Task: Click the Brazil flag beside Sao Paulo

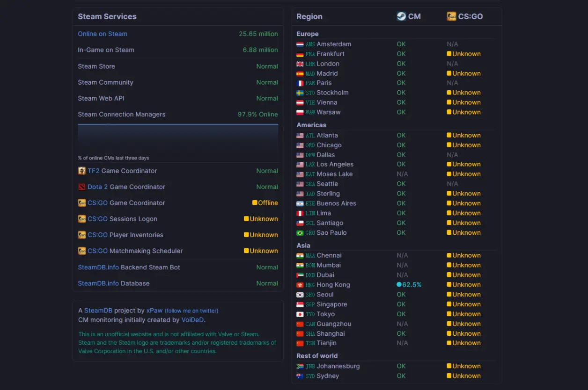Action: click(x=300, y=233)
